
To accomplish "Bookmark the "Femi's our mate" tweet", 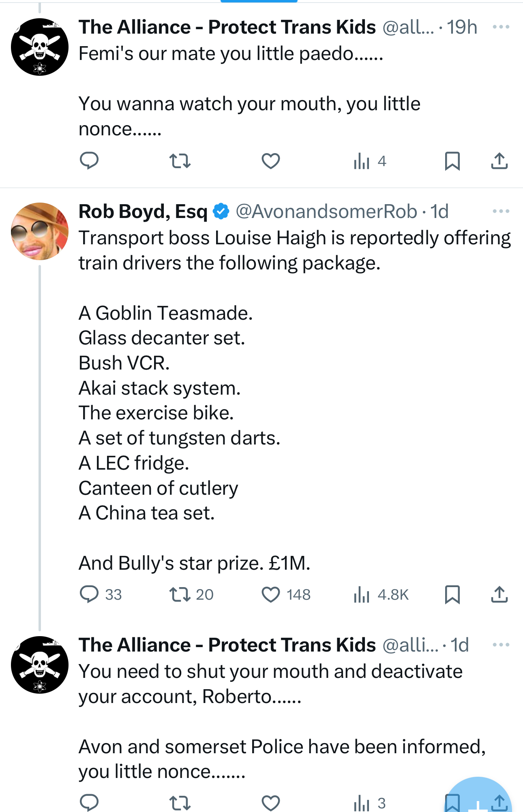I will point(452,161).
